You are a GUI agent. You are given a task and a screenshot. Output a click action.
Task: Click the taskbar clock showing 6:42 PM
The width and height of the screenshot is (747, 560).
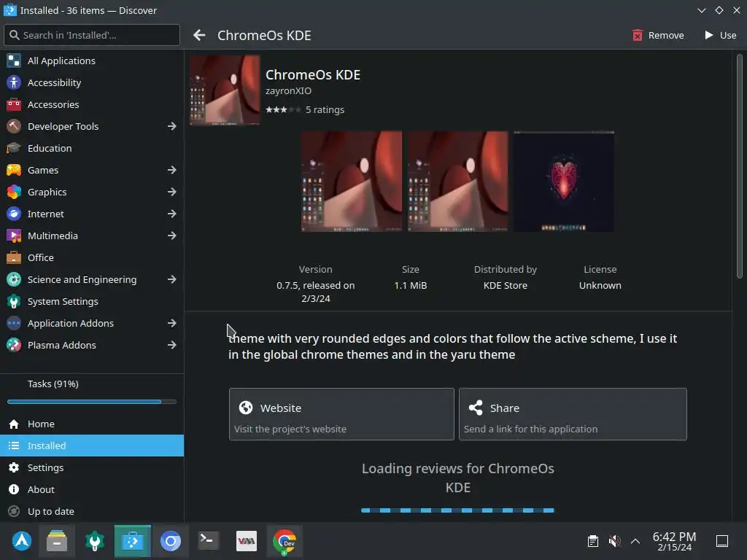click(x=674, y=542)
